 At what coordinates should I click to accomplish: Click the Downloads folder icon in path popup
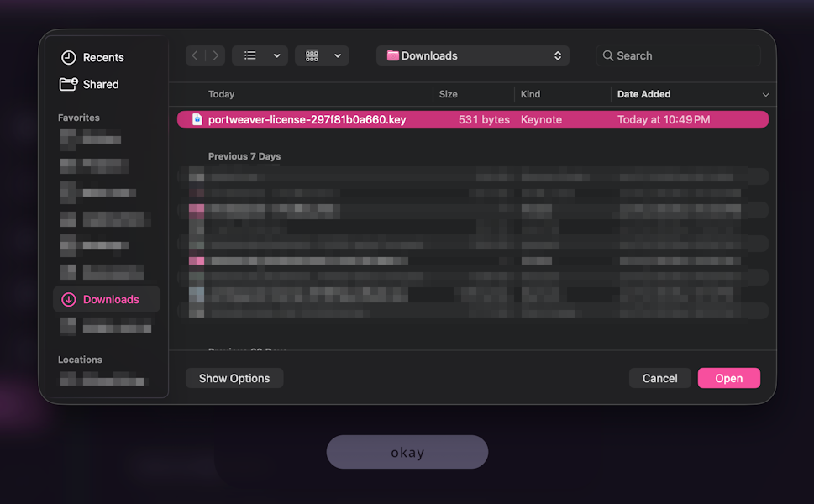click(x=393, y=55)
